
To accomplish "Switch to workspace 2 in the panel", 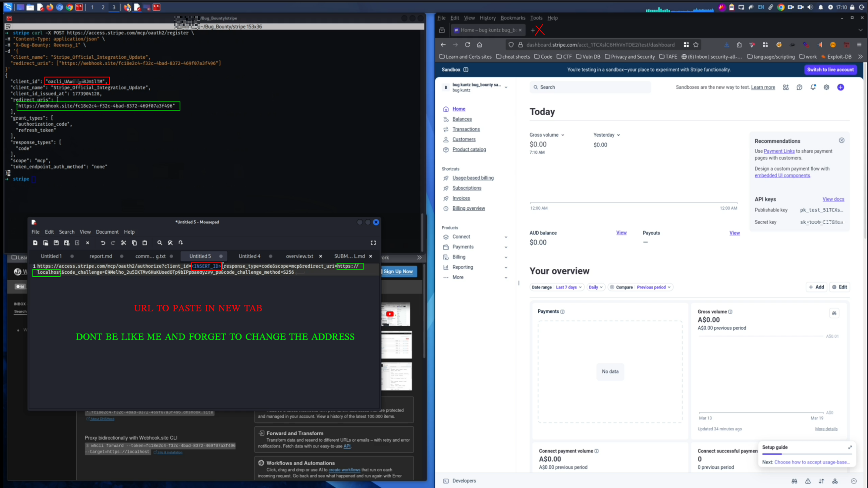I will click(x=103, y=7).
